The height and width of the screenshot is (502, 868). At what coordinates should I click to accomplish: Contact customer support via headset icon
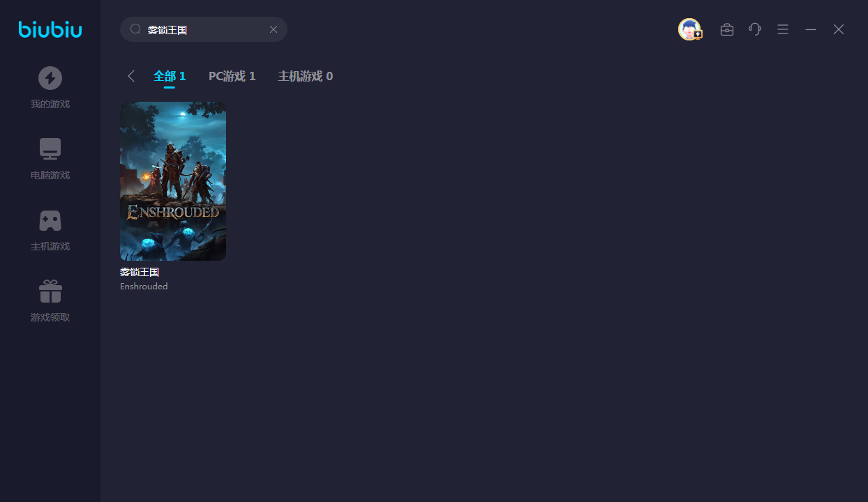pos(755,29)
